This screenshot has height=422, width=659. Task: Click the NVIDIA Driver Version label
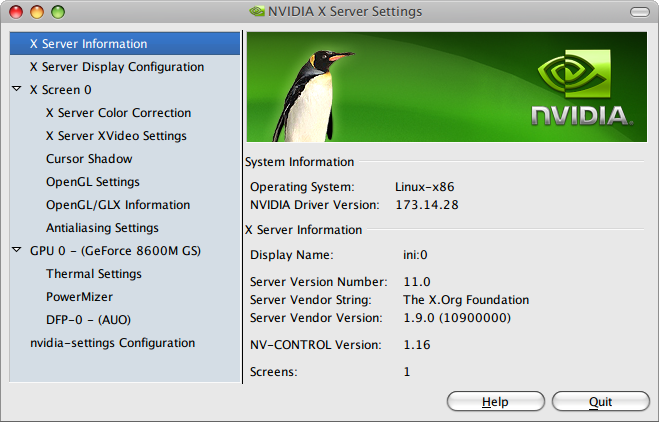[x=315, y=205]
